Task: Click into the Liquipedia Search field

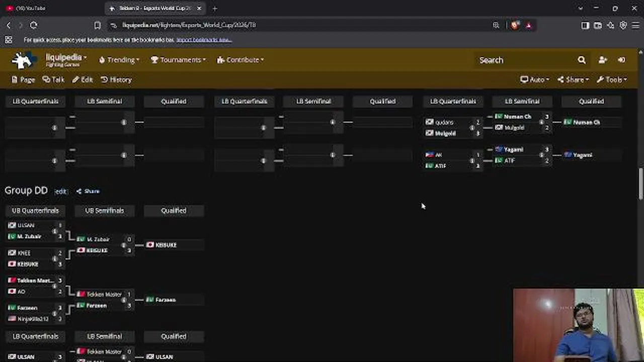Action: 525,60
